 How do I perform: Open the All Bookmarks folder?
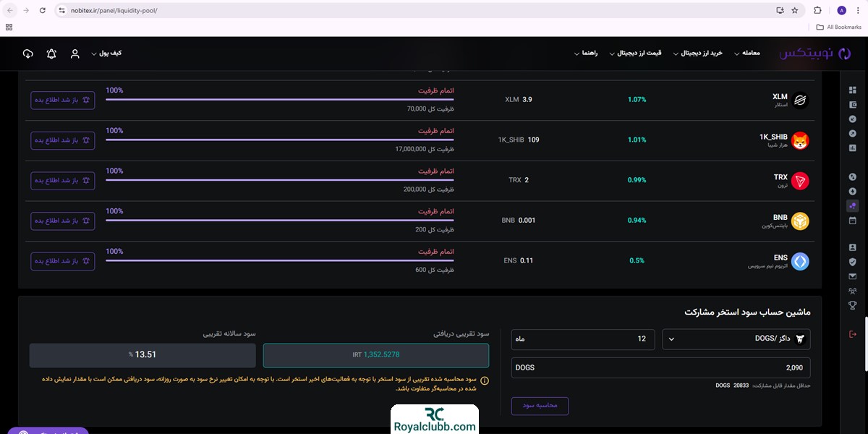(x=839, y=27)
